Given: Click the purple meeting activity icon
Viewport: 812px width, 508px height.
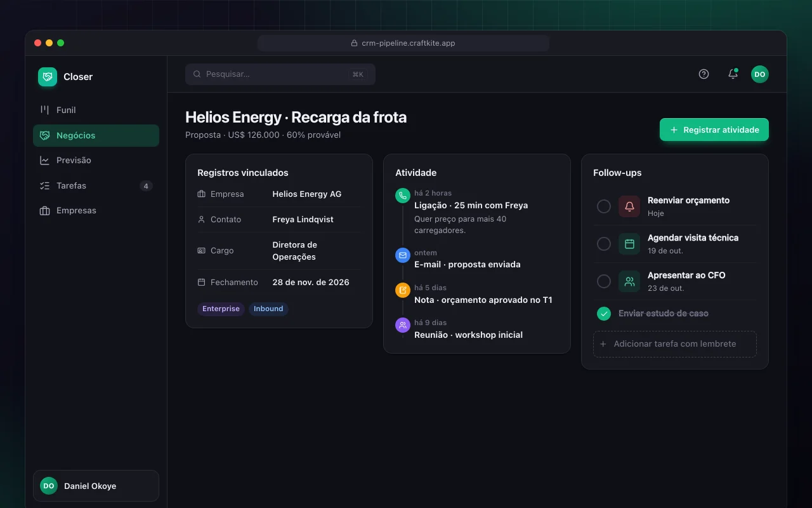Looking at the screenshot, I should point(403,325).
